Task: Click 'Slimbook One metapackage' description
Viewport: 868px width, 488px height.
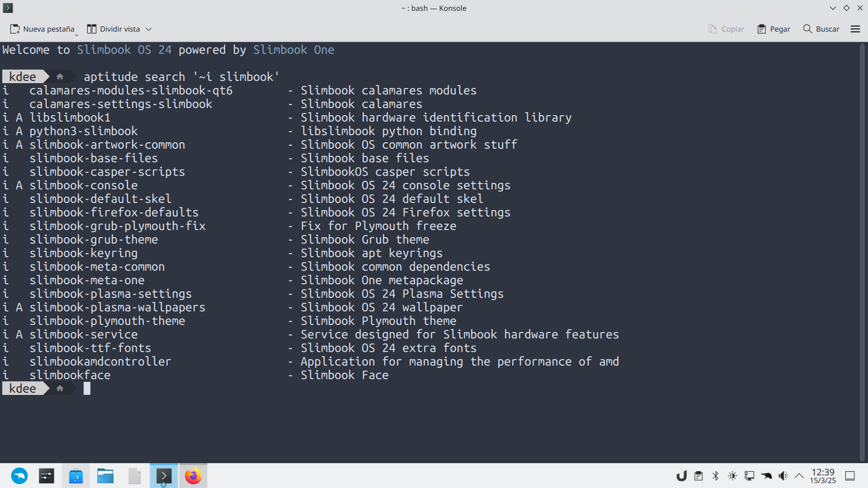Action: pos(382,280)
